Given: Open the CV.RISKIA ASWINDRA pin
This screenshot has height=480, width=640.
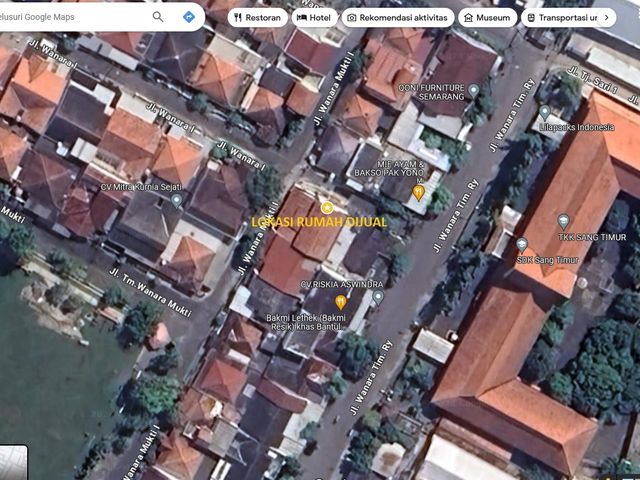Looking at the screenshot, I should coord(378,297).
